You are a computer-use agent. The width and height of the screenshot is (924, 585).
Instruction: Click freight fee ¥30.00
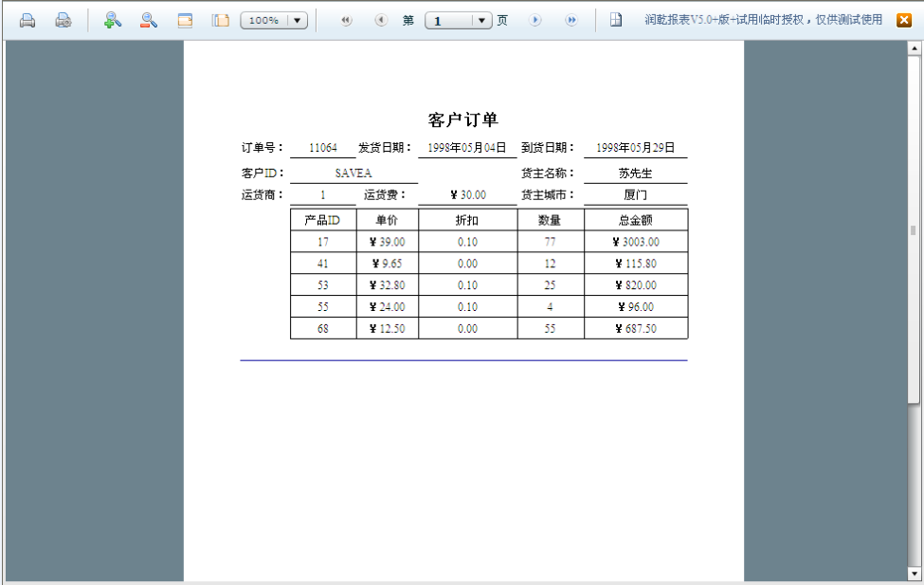click(468, 194)
